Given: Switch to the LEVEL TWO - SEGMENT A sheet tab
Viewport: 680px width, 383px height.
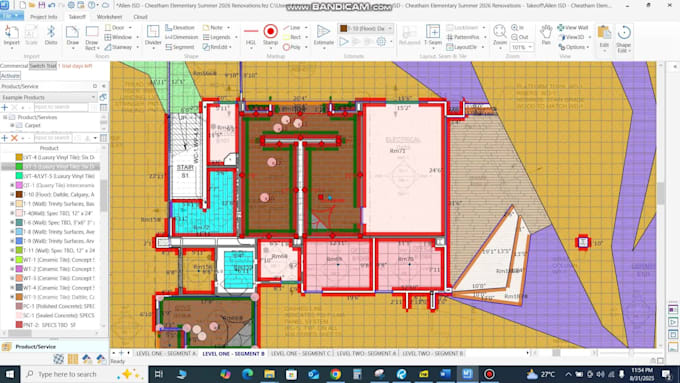Looking at the screenshot, I should [366, 354].
